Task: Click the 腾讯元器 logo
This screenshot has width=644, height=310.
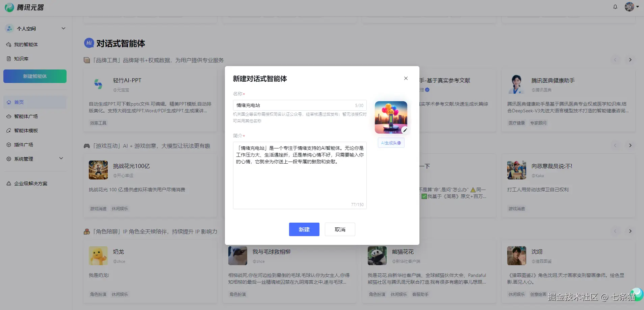Action: 24,7
